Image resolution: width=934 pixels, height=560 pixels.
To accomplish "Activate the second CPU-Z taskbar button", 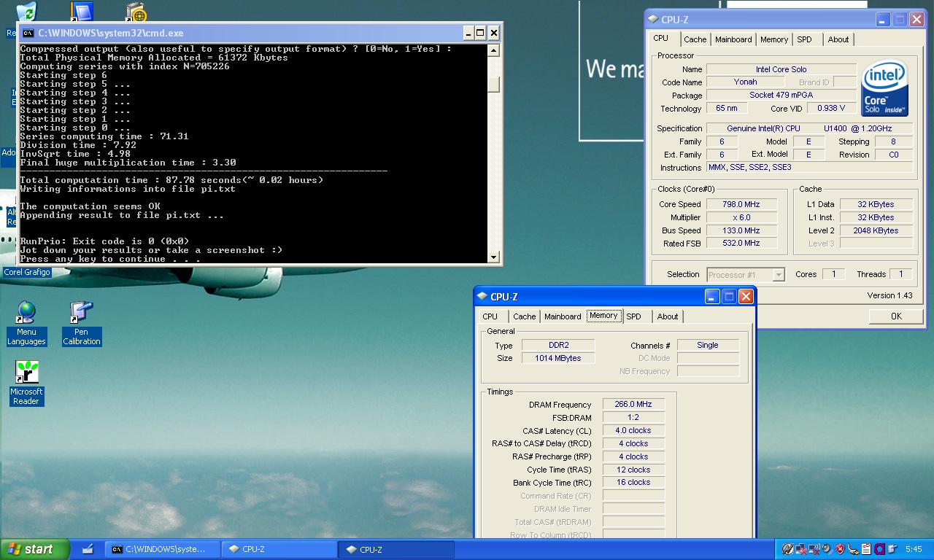I will (x=396, y=549).
